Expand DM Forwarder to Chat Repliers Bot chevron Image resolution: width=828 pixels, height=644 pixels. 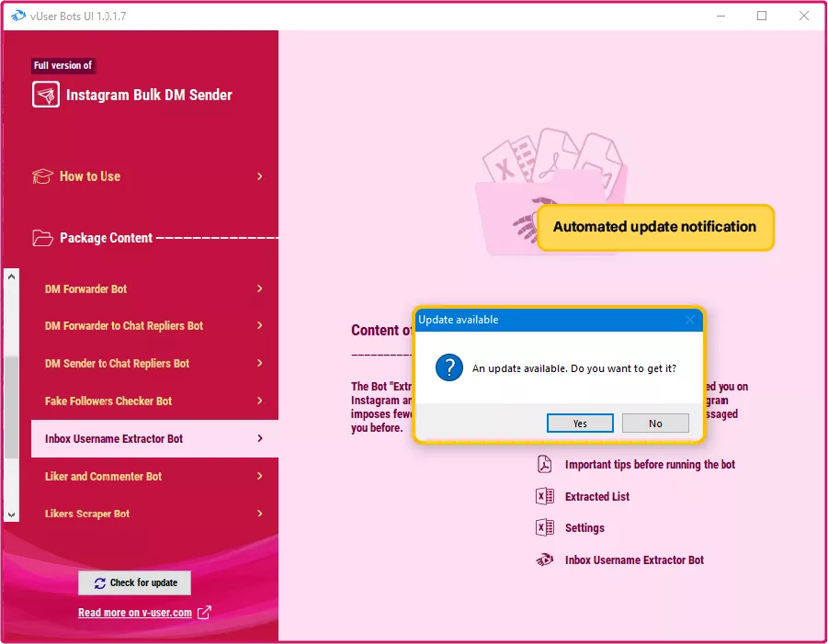260,325
